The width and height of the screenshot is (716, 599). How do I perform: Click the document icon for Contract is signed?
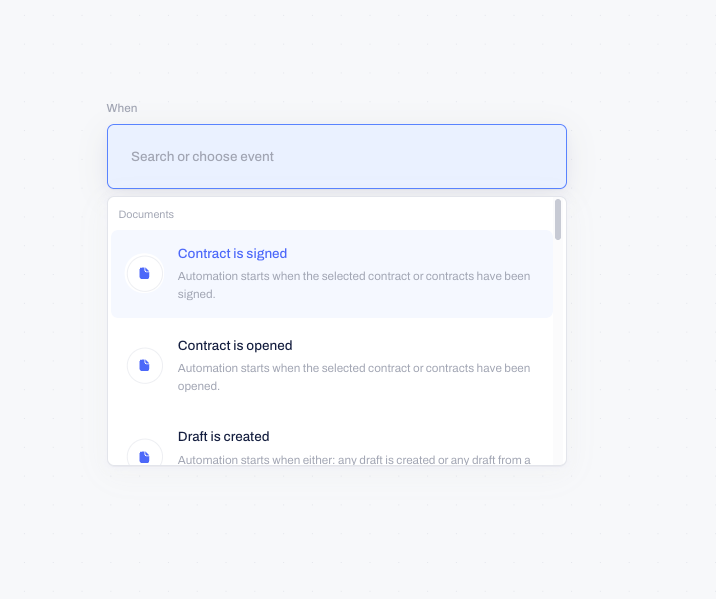click(x=144, y=273)
